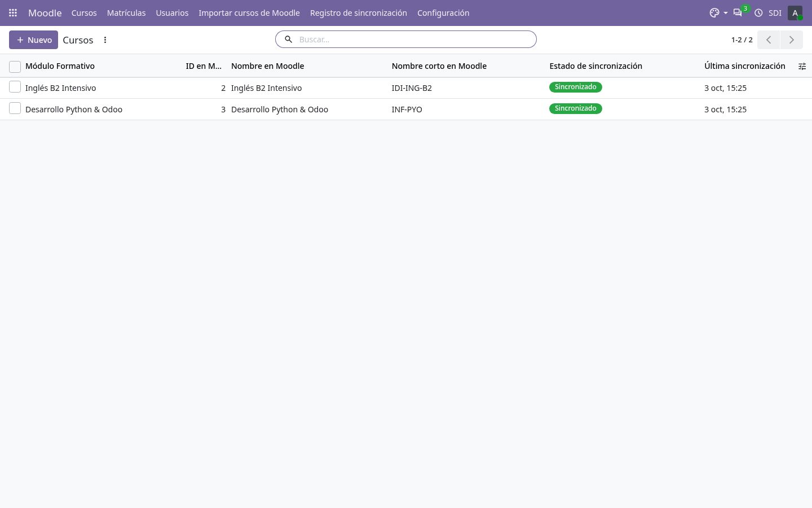Open the color palette theme icon
The image size is (812, 508).
(714, 12)
